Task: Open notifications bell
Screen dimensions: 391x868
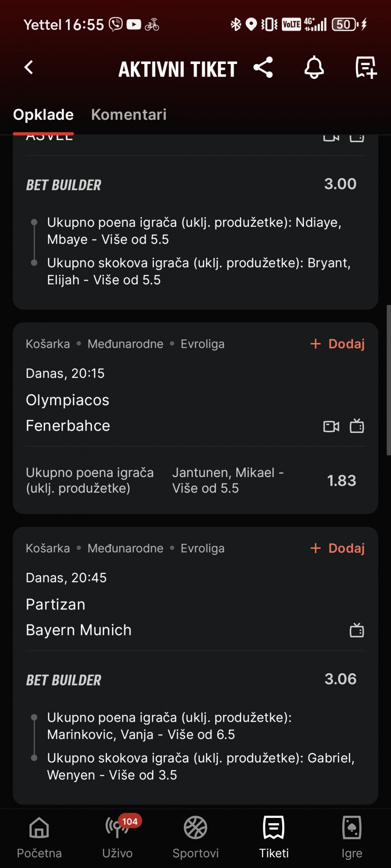Action: coord(314,68)
